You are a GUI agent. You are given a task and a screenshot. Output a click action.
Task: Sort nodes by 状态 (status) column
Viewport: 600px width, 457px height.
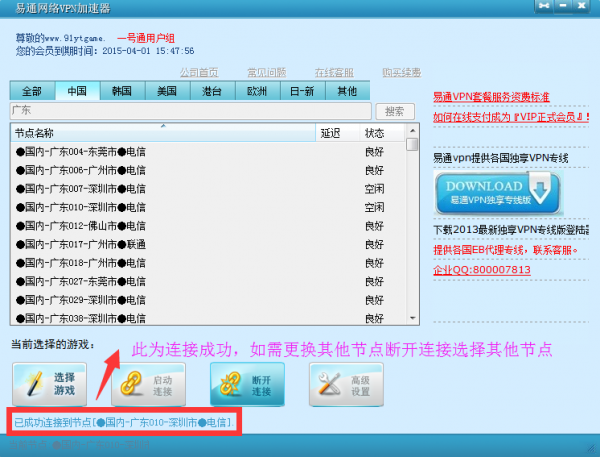pos(378,132)
